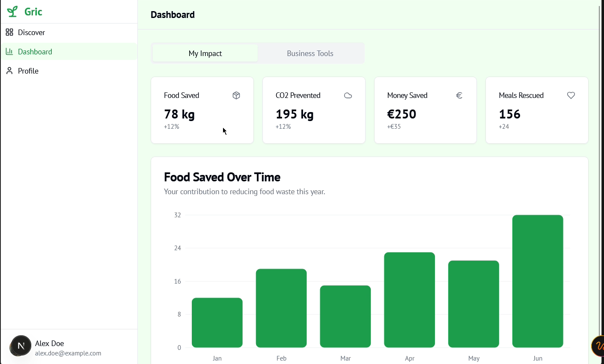This screenshot has height=364, width=604.
Task: Click the Dashboard bar chart icon
Action: click(9, 52)
